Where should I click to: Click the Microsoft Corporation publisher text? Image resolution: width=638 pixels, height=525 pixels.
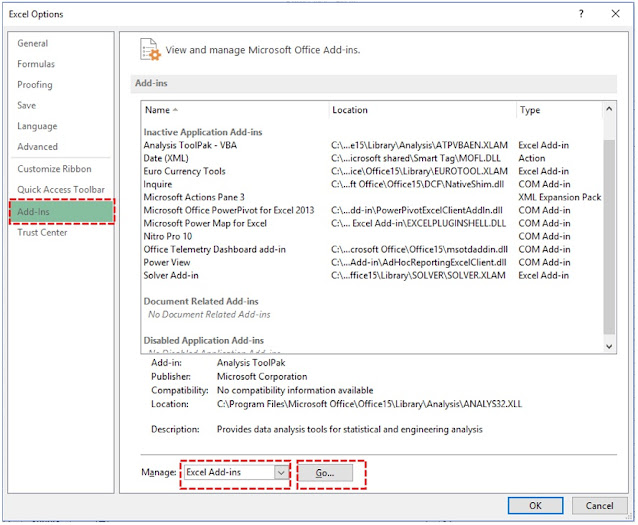[x=262, y=377]
